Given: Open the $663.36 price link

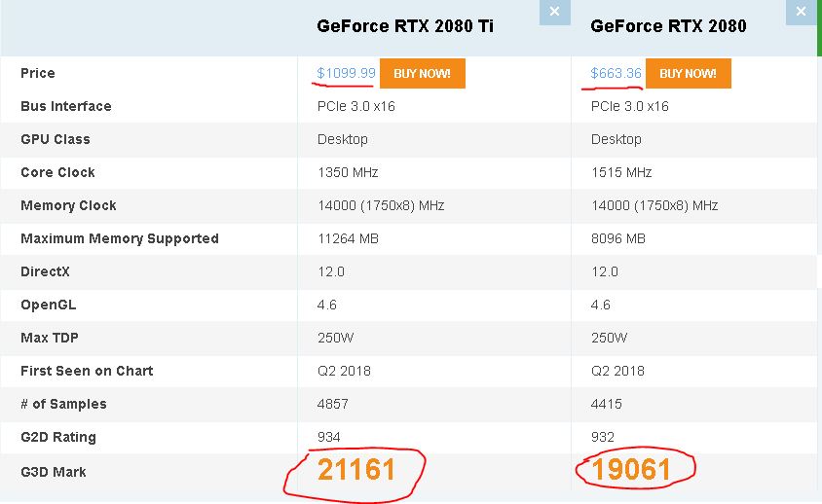Looking at the screenshot, I should pyautogui.click(x=616, y=73).
